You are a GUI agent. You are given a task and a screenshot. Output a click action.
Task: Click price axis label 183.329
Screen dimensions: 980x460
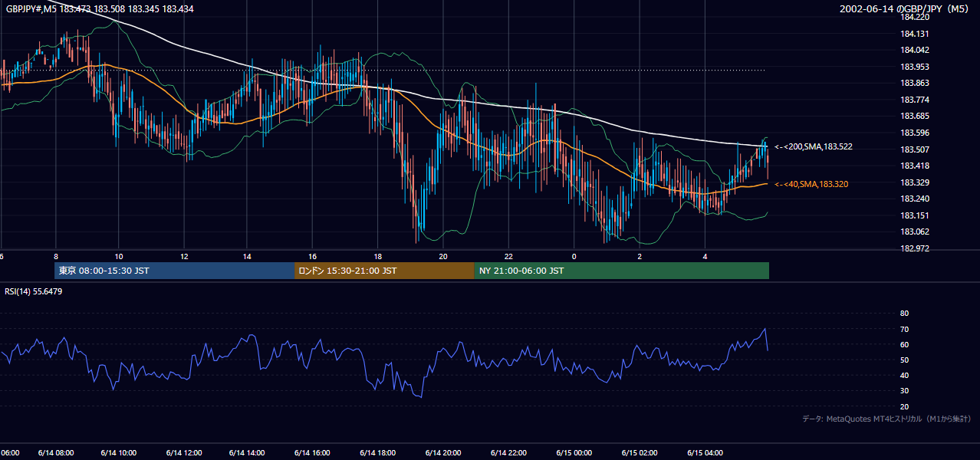click(x=914, y=182)
